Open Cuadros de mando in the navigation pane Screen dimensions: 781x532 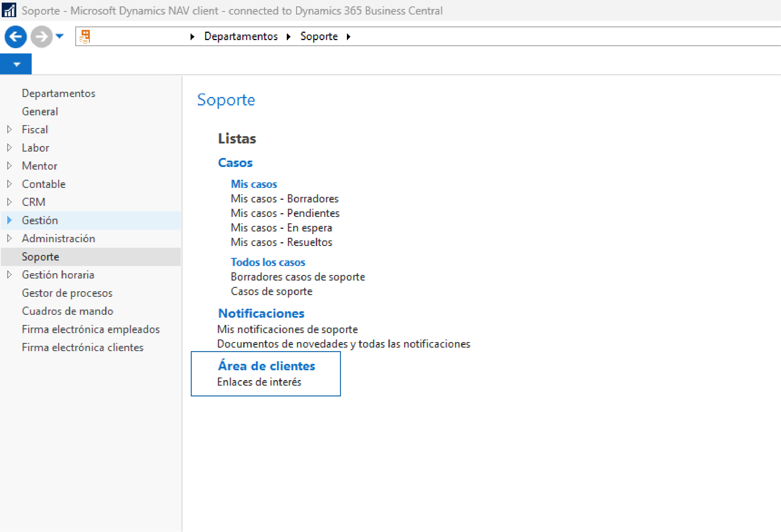click(x=67, y=311)
